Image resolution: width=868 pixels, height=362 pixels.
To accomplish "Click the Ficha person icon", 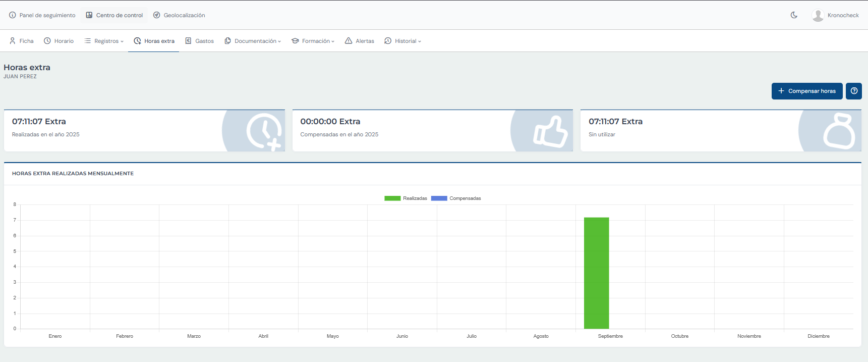I will tap(13, 41).
